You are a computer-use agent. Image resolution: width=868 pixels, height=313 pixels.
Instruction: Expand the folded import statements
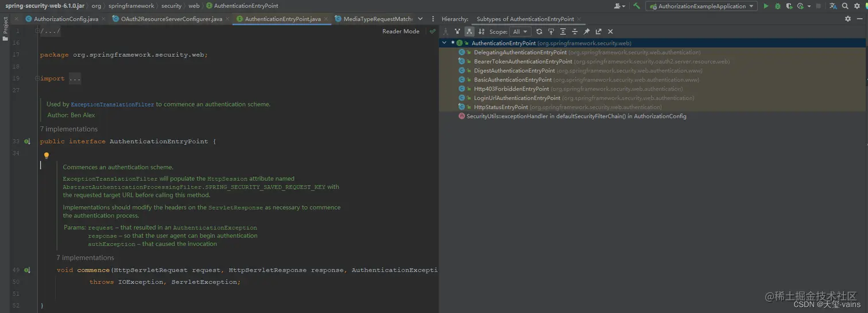pos(75,79)
